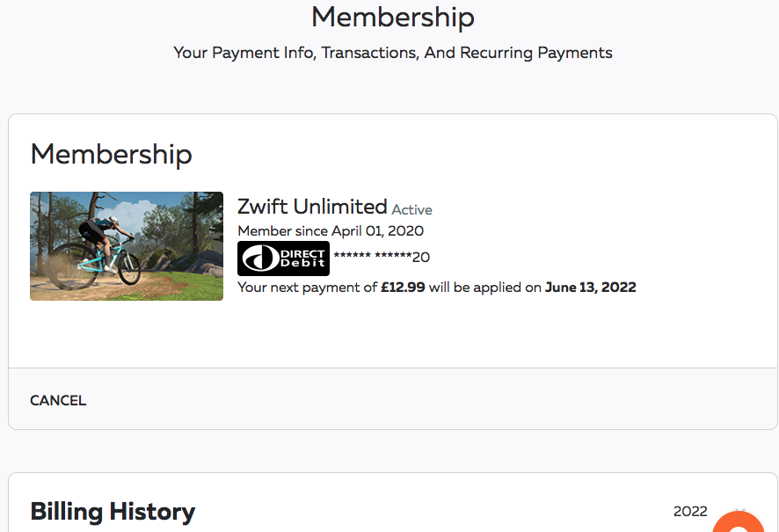
Task: Expand the chevron beside the 2022 year
Action: (739, 511)
